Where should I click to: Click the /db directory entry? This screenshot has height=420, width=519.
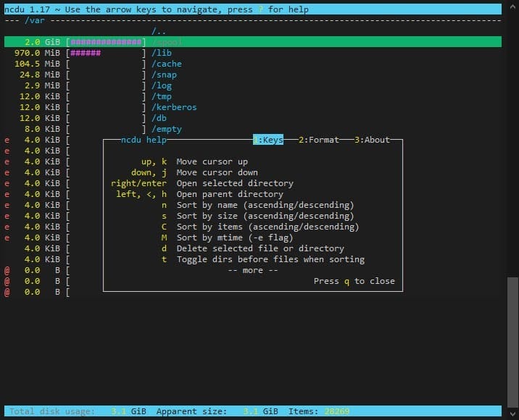[159, 118]
